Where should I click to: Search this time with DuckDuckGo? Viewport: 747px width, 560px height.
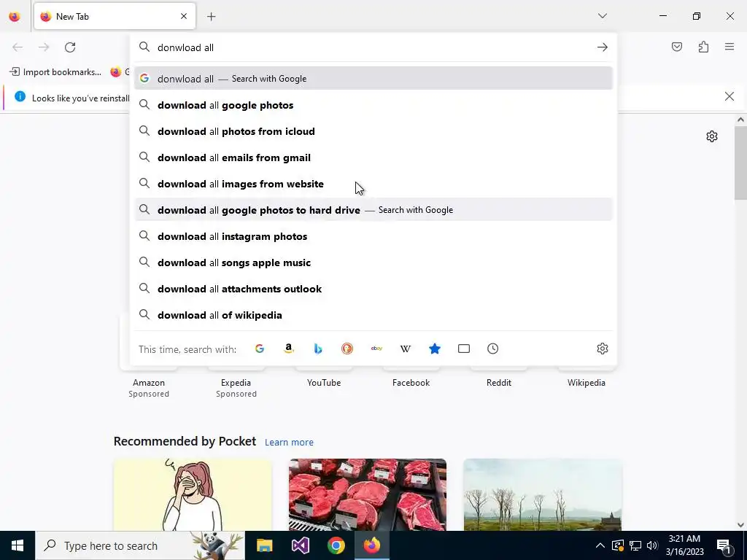347,349
